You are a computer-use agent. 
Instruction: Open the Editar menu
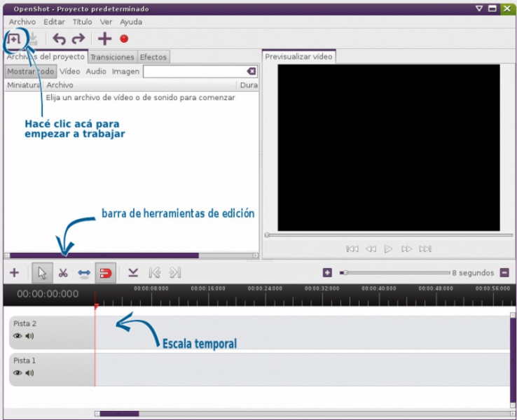coord(54,22)
